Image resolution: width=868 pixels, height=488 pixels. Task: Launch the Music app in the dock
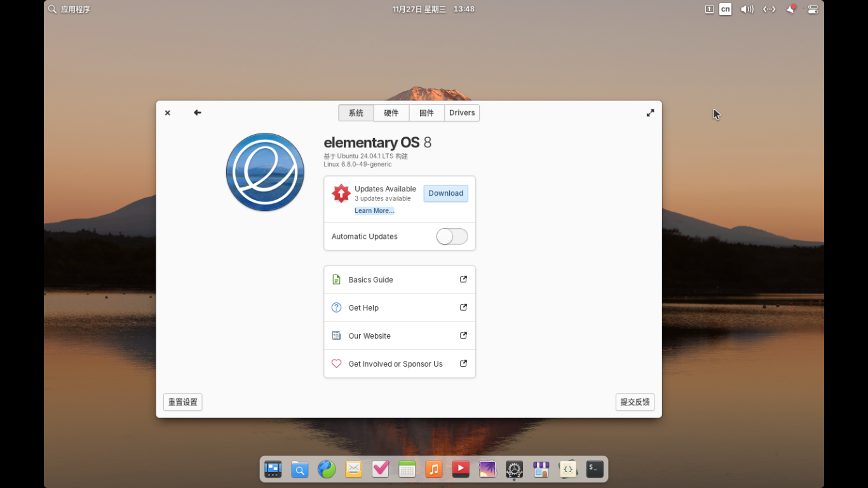point(434,470)
